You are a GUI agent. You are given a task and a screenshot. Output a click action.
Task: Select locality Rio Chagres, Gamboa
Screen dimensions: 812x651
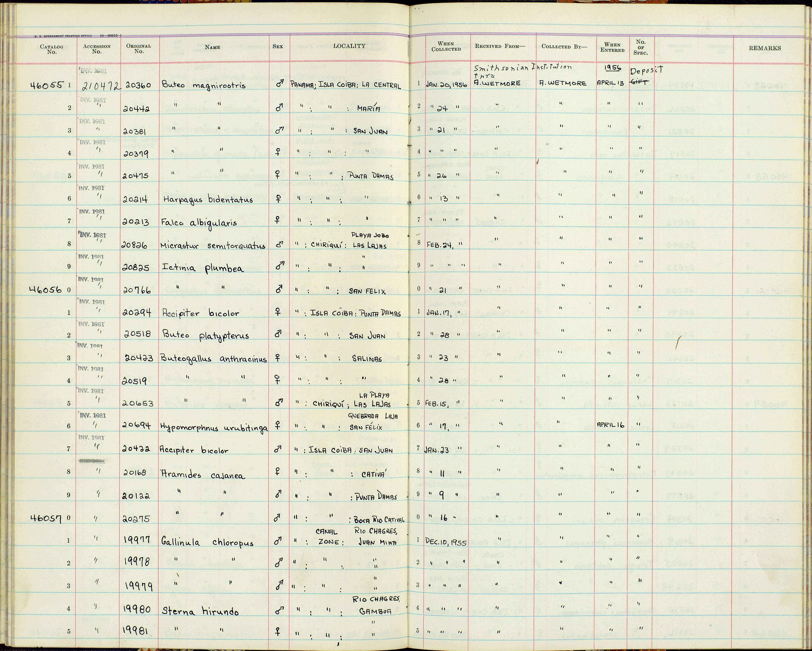(376, 605)
